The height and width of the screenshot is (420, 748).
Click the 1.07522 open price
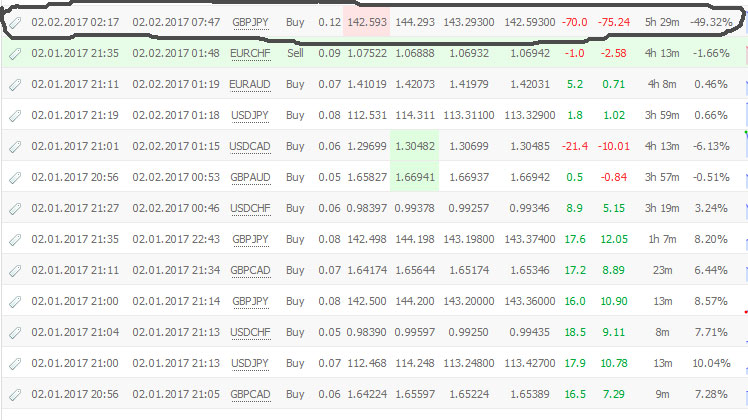[367, 53]
